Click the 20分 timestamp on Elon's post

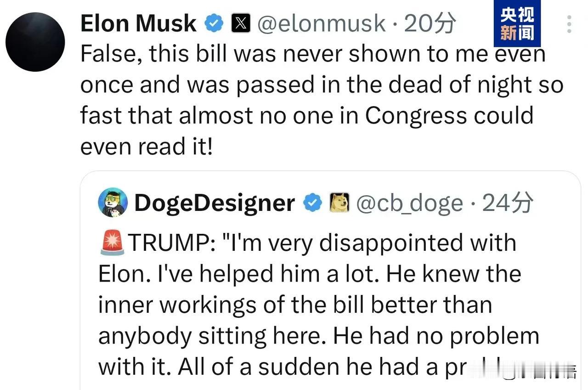point(430,23)
